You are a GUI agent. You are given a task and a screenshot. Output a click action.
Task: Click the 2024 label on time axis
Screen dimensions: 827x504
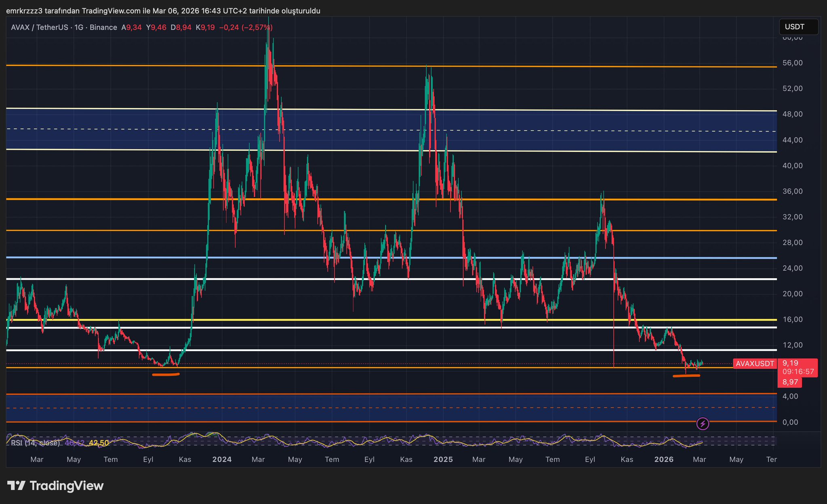click(x=222, y=459)
